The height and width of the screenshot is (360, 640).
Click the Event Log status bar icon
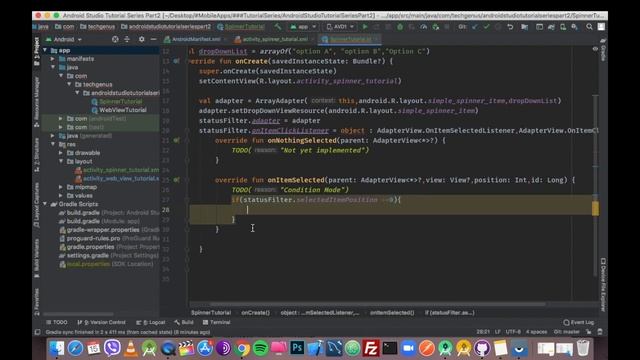coord(579,322)
